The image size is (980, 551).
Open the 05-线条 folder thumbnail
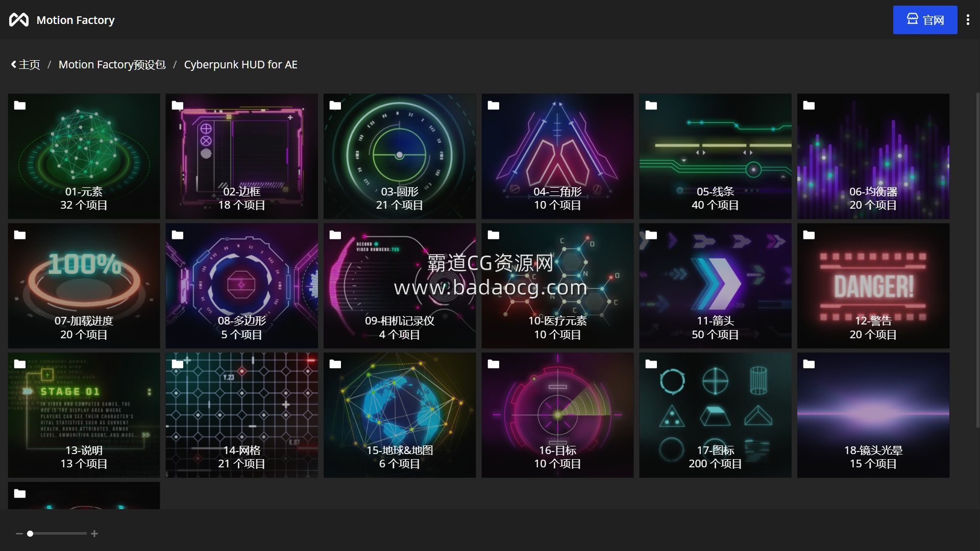tap(715, 156)
